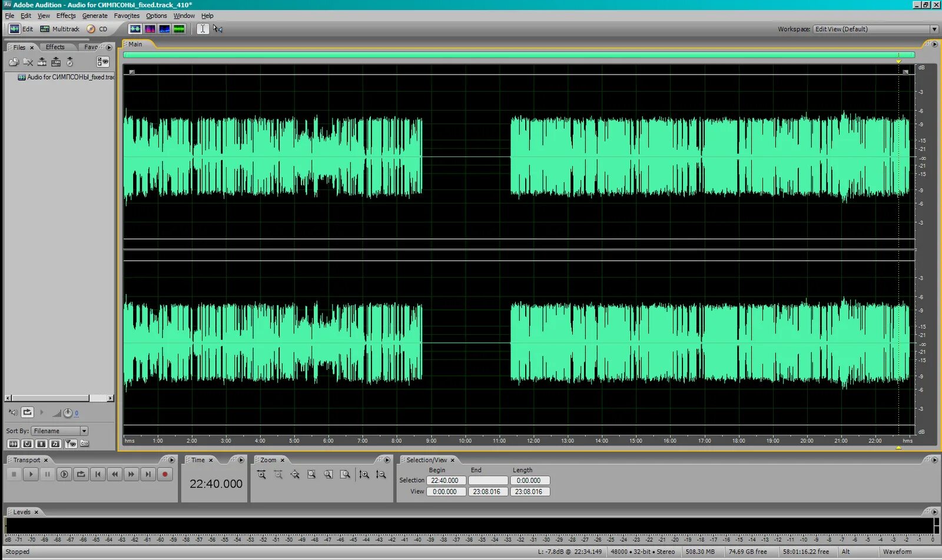Click Files panel horizontal scrollbar
The width and height of the screenshot is (942, 560).
pos(59,398)
